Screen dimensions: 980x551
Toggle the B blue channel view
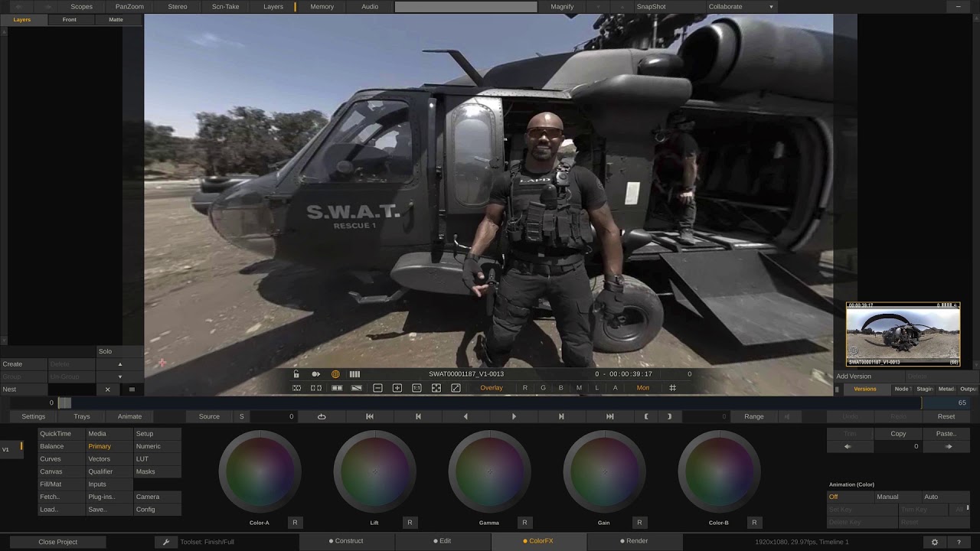tap(560, 388)
